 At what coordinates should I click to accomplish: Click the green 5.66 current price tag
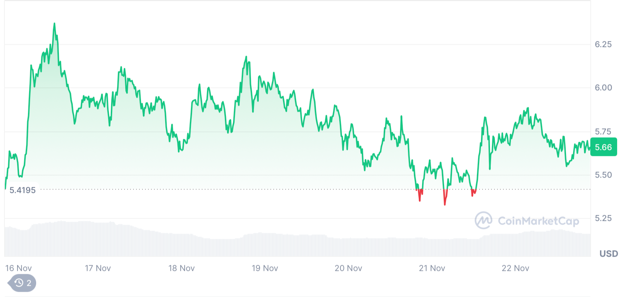coord(603,147)
